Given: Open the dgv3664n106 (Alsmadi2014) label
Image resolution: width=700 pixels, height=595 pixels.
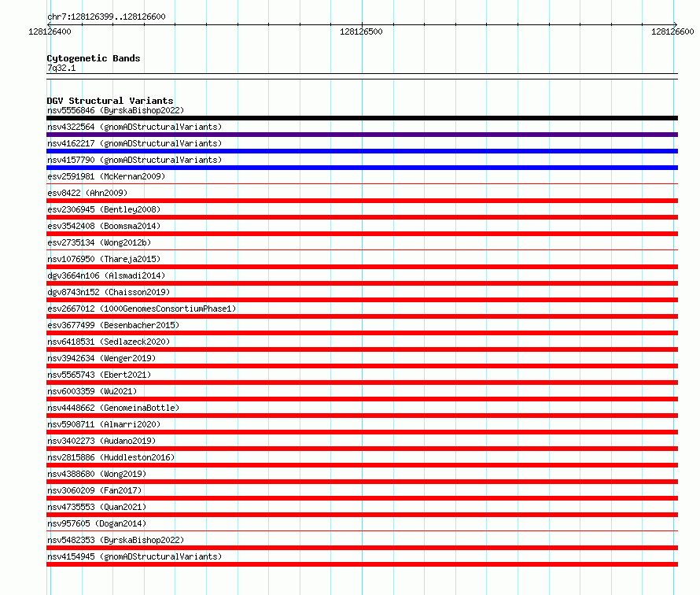Looking at the screenshot, I should [106, 275].
